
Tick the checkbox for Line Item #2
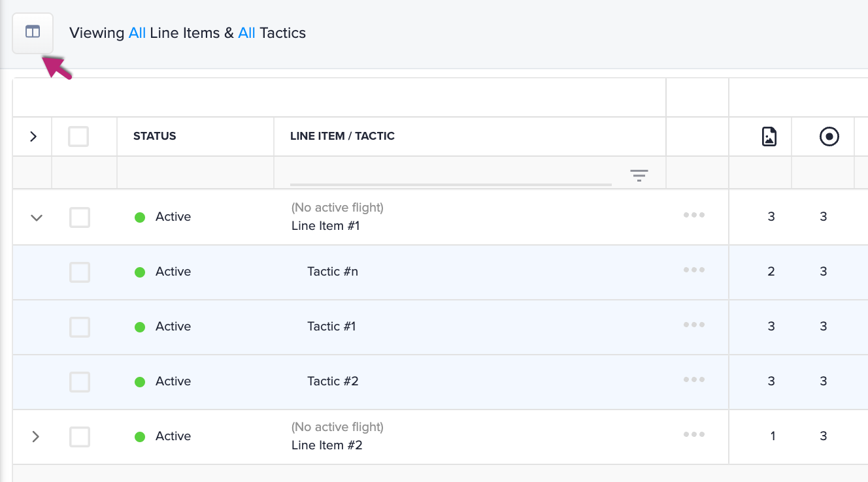80,437
